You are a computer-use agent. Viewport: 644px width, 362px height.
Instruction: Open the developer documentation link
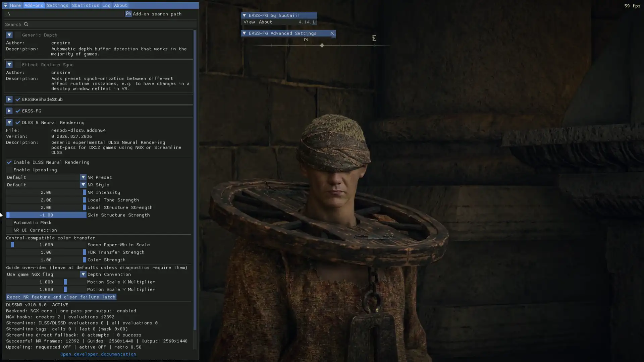98,354
